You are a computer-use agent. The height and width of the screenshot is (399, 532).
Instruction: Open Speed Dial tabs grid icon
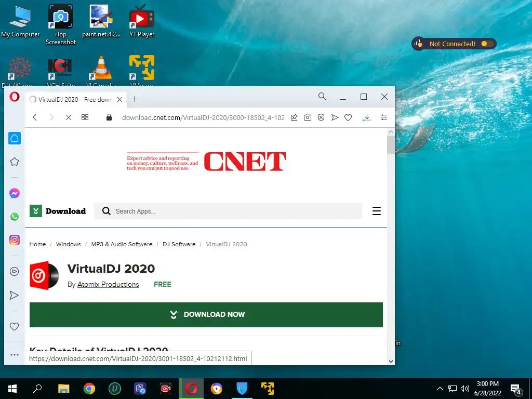[x=85, y=117]
